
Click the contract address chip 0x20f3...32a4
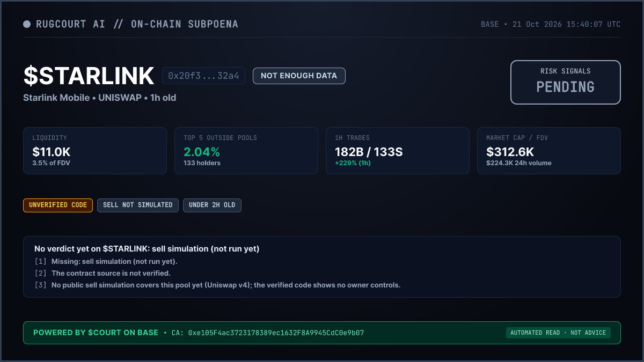point(204,76)
